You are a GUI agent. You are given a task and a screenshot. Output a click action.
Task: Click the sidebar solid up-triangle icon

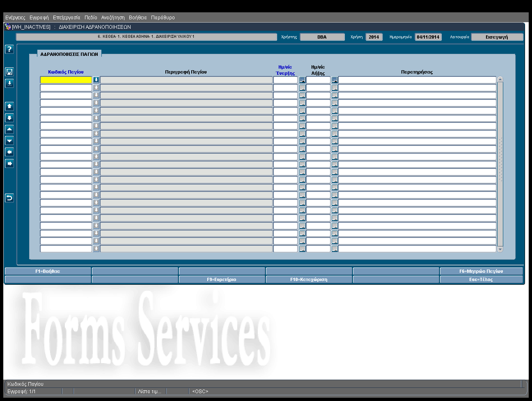coord(9,129)
